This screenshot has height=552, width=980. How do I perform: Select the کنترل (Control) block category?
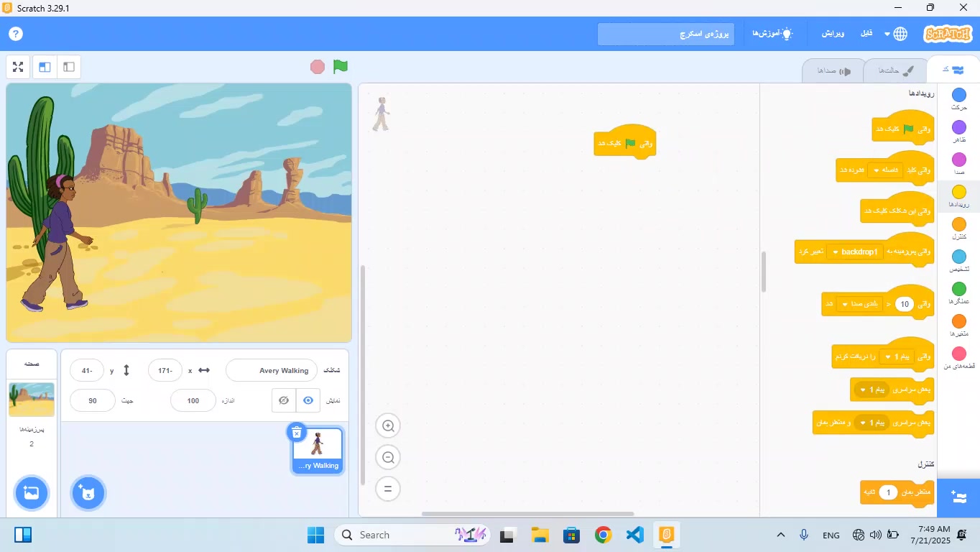959,229
